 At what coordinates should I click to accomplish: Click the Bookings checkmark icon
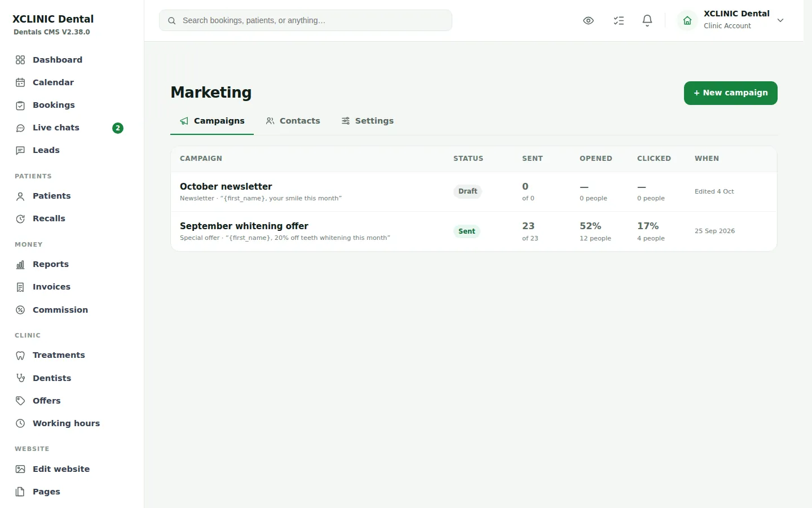(20, 106)
